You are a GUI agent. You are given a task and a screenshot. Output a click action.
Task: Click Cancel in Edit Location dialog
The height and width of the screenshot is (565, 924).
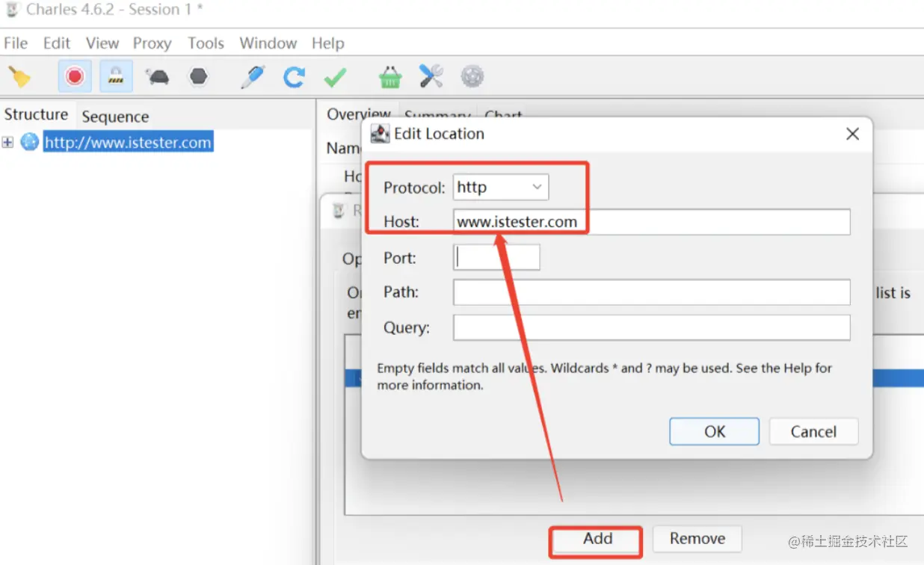[813, 431]
